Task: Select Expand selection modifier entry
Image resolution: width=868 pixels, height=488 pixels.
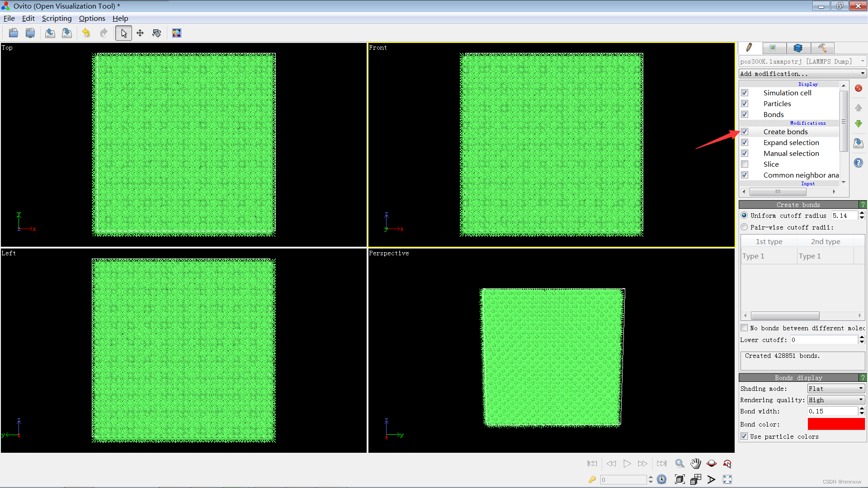Action: click(791, 143)
